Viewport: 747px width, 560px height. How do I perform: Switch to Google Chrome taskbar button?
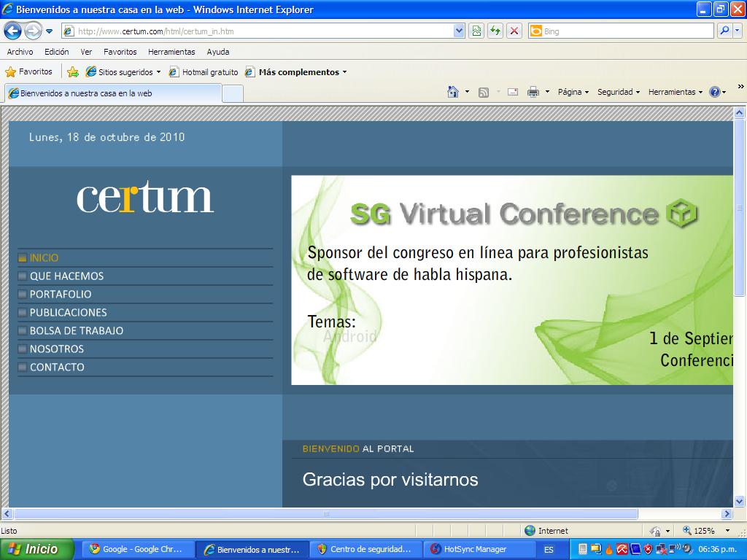tap(138, 549)
